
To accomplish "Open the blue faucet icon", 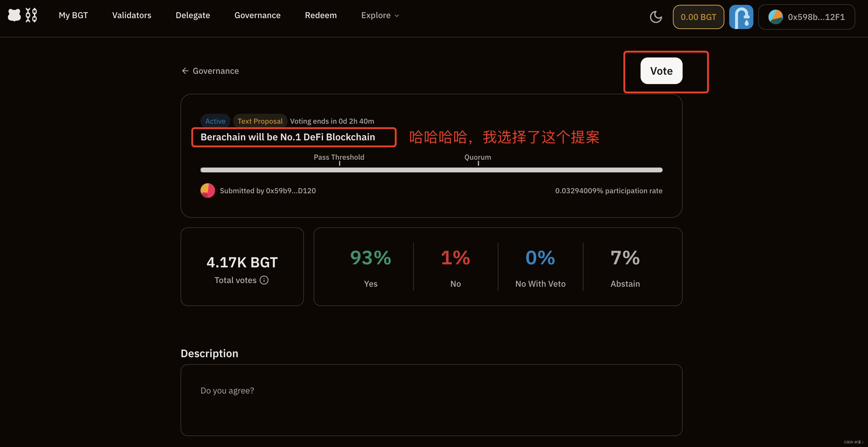I will [x=741, y=17].
